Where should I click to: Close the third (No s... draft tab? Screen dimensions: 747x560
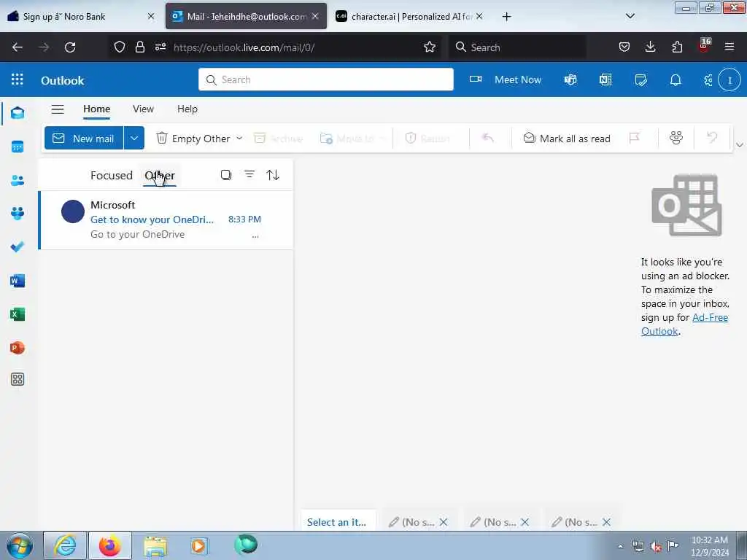click(606, 522)
